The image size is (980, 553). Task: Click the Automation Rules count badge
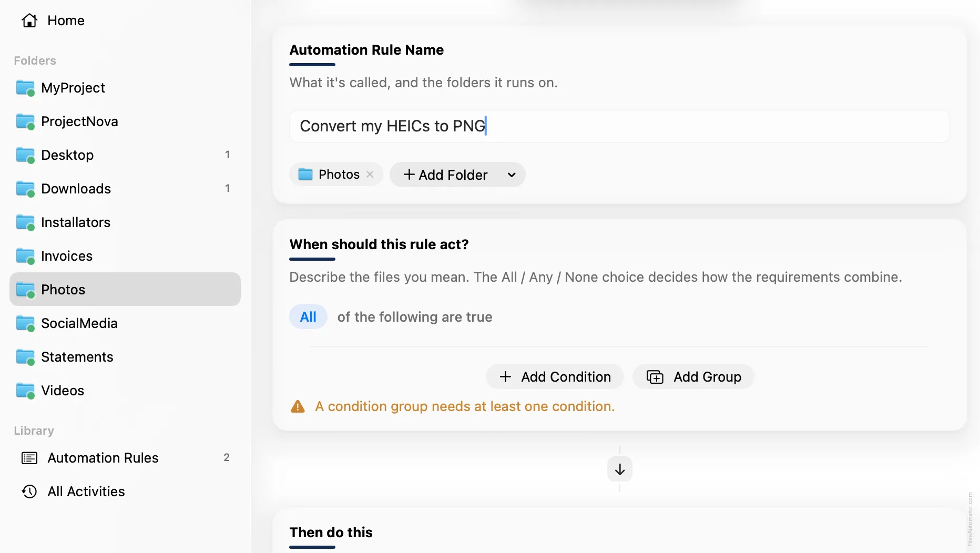pyautogui.click(x=227, y=457)
